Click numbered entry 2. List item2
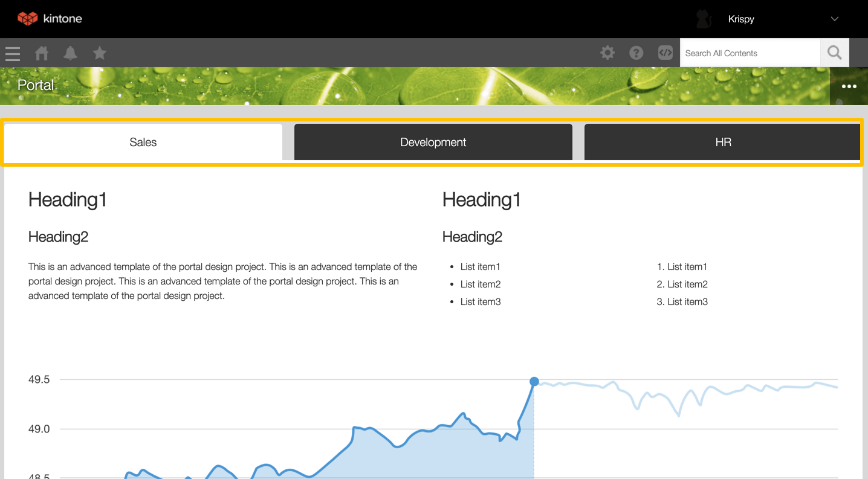 point(682,284)
